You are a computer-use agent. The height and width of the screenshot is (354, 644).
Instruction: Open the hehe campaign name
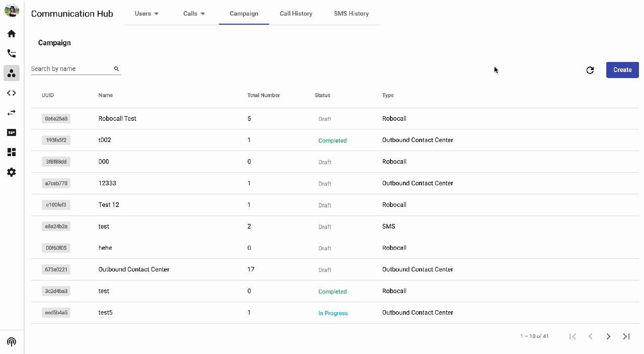[105, 248]
